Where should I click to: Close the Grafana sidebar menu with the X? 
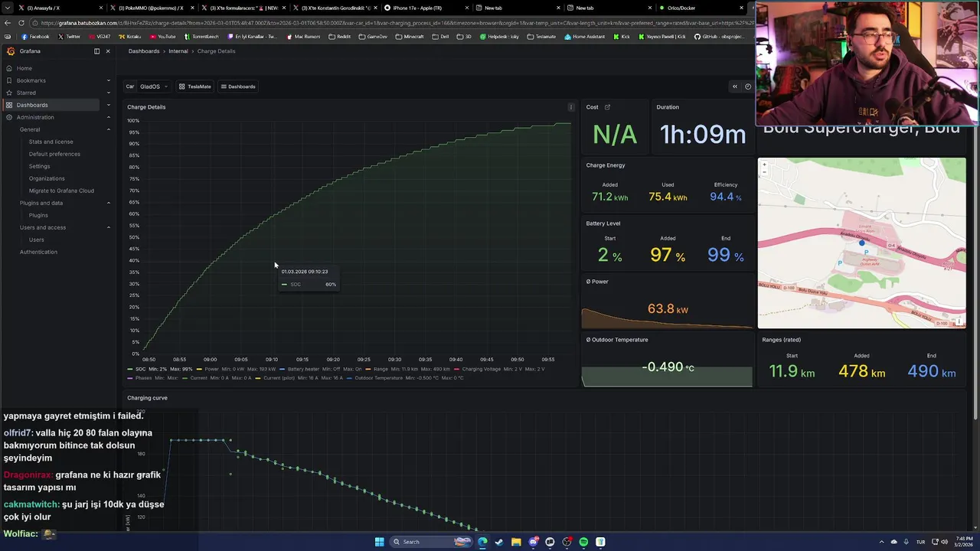pos(108,51)
